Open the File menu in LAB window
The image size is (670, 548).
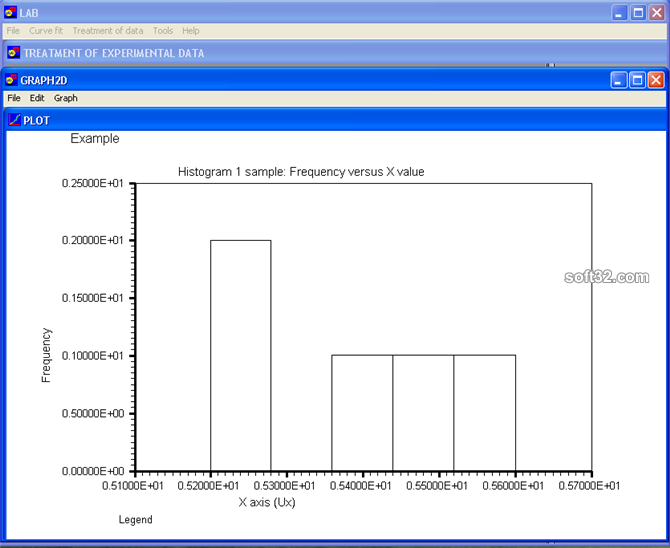pyautogui.click(x=13, y=31)
